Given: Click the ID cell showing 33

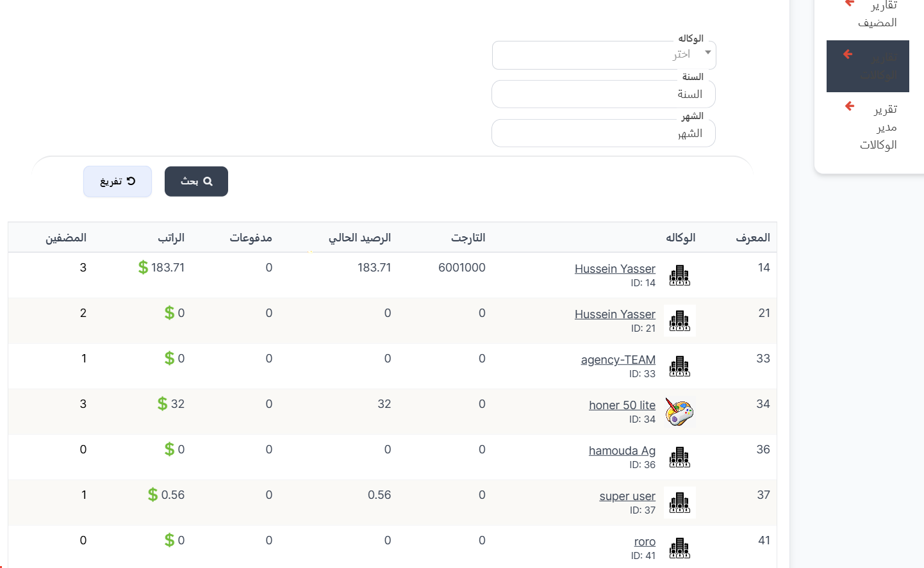Looking at the screenshot, I should (763, 359).
